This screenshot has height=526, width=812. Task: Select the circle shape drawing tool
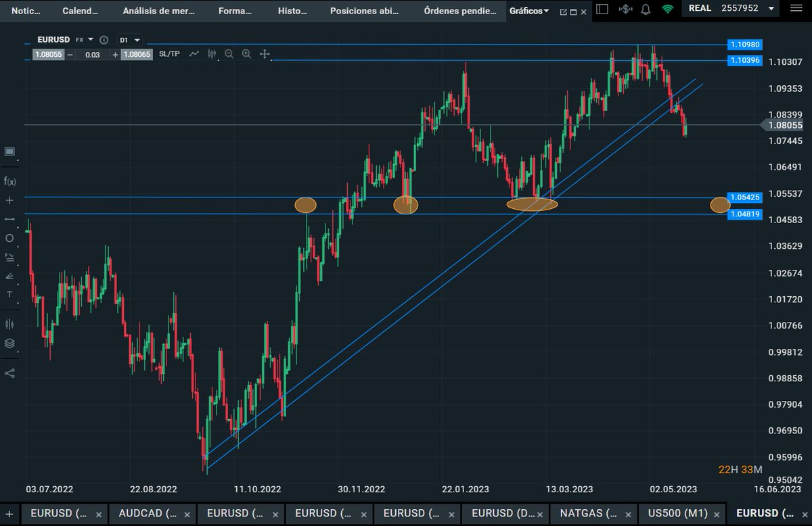point(9,238)
